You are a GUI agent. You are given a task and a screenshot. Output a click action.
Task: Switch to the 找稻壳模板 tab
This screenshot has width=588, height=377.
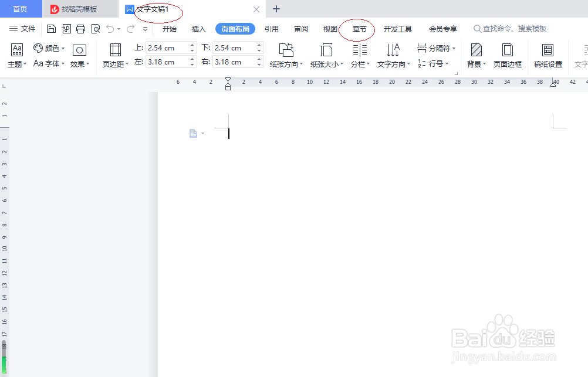[x=79, y=9]
